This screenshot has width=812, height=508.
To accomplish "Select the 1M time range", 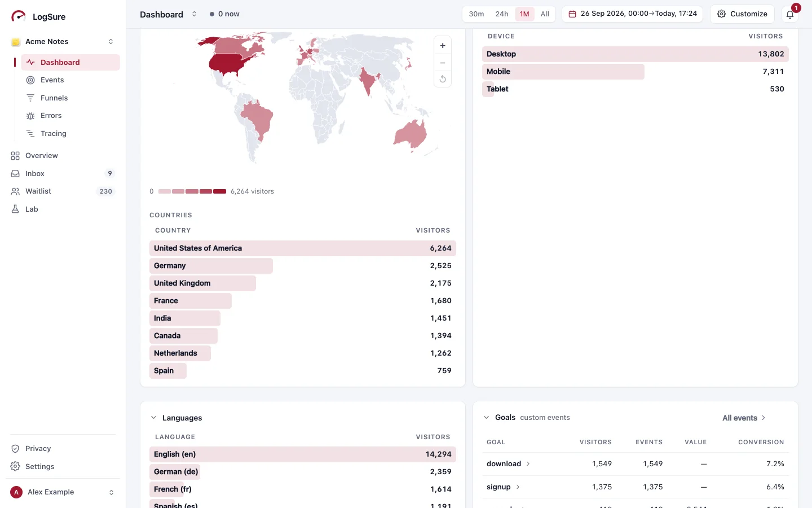I will (x=524, y=14).
